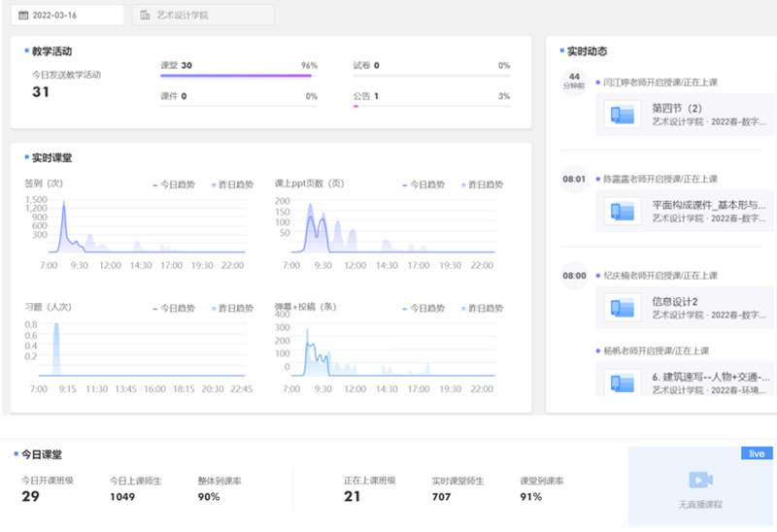This screenshot has width=777, height=532.
Task: Toggle 今日趋势 legend in 签到 chart
Action: (175, 183)
